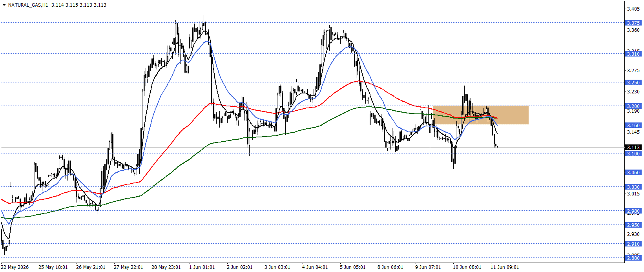Image resolution: width=644 pixels, height=272 pixels.
Task: Click the 26 May 21:01 time axis label
Action: click(91, 267)
